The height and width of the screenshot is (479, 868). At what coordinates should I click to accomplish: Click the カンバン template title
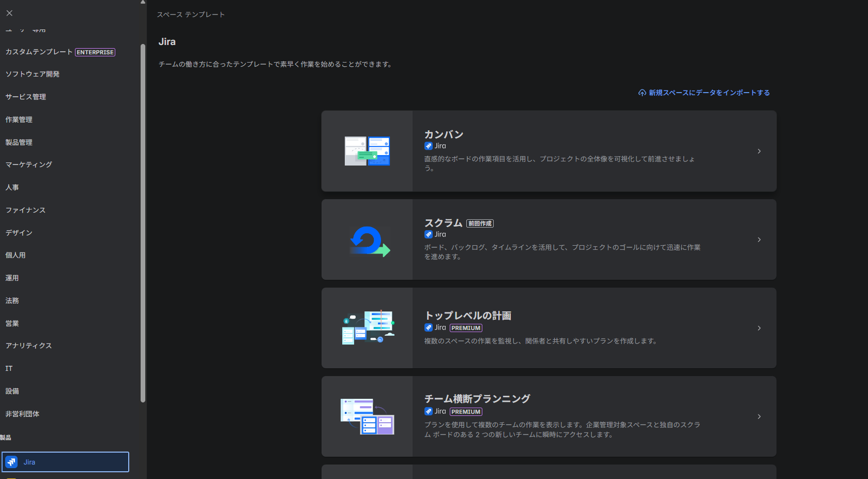[444, 134]
